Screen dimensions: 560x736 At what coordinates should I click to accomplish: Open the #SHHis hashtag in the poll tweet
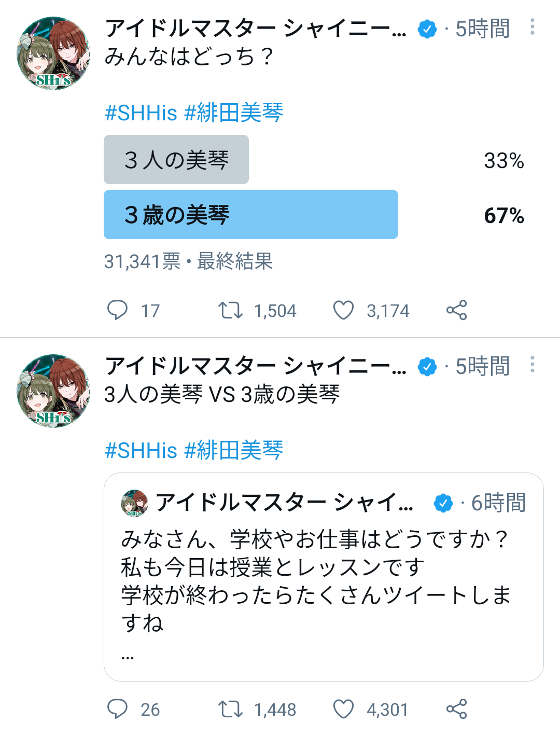click(x=141, y=113)
